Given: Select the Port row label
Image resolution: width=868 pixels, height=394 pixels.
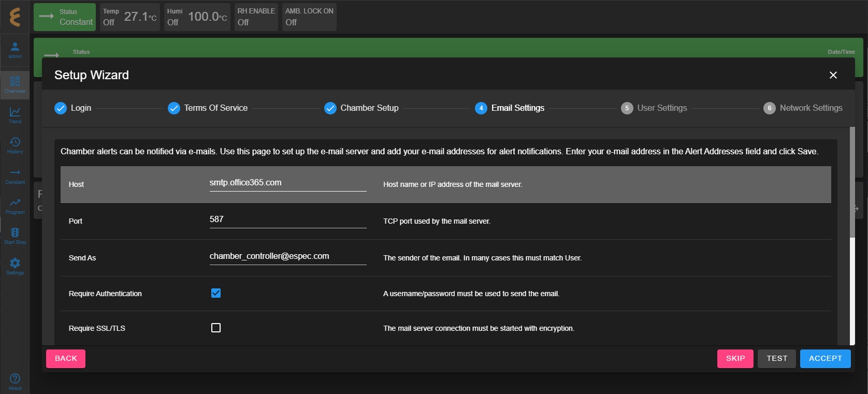Looking at the screenshot, I should coord(76,221).
